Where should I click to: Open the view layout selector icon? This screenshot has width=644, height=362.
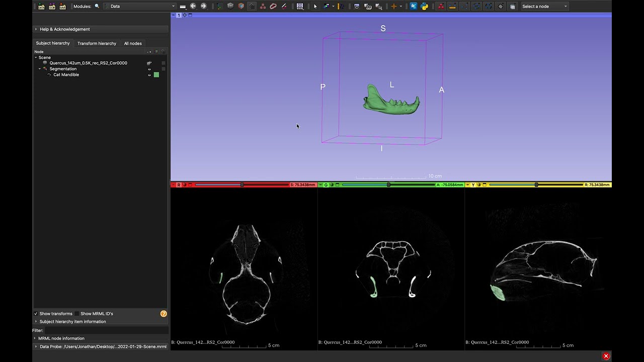tap(300, 6)
